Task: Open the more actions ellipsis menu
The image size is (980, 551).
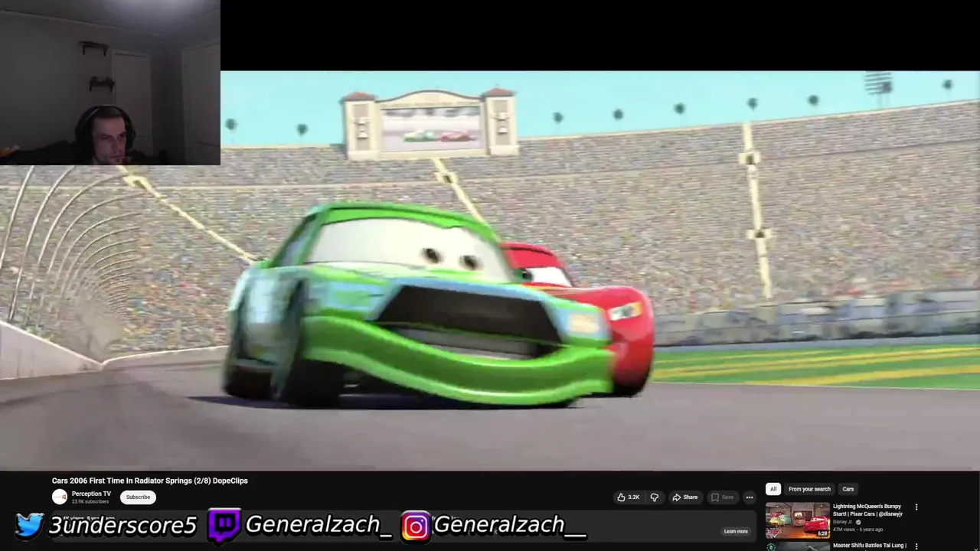Action: (x=750, y=497)
